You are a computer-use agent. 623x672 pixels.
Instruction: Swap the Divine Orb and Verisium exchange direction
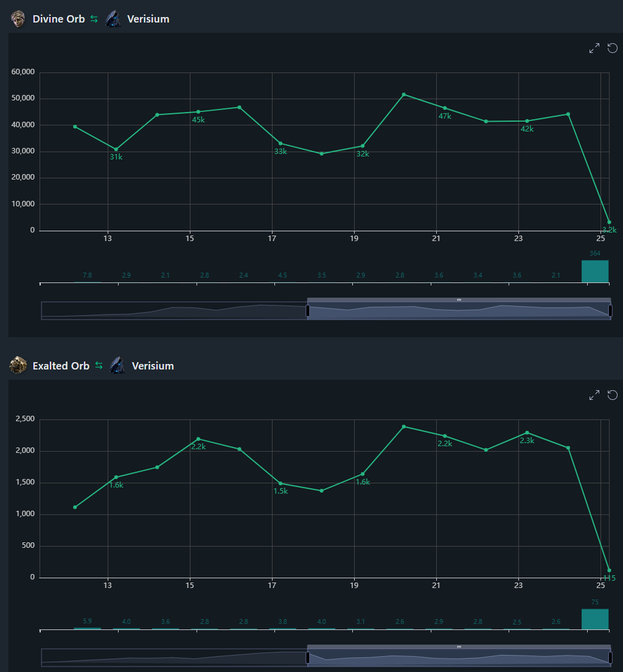pos(94,19)
